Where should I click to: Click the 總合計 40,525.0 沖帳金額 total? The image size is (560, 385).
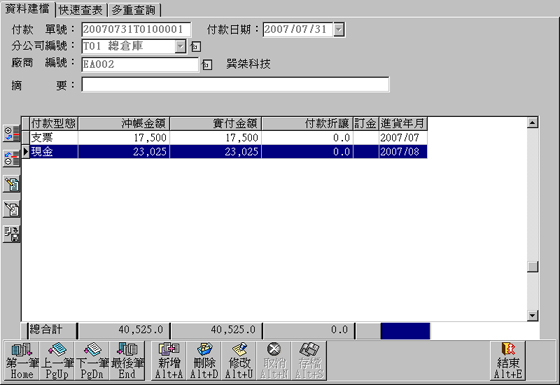(124, 330)
